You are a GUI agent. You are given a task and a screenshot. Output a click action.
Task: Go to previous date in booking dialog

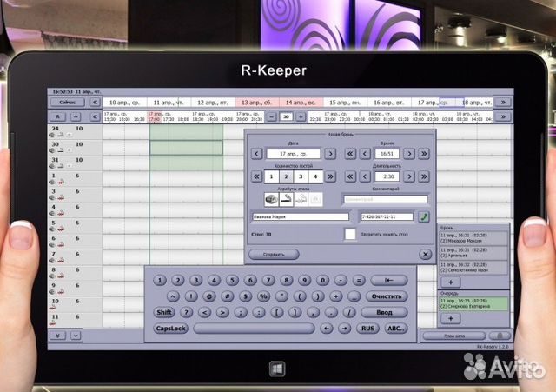pos(257,154)
